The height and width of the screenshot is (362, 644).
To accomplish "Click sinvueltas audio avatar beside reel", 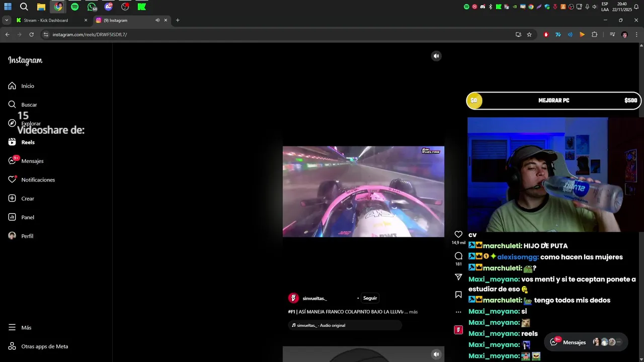I will pos(458,330).
